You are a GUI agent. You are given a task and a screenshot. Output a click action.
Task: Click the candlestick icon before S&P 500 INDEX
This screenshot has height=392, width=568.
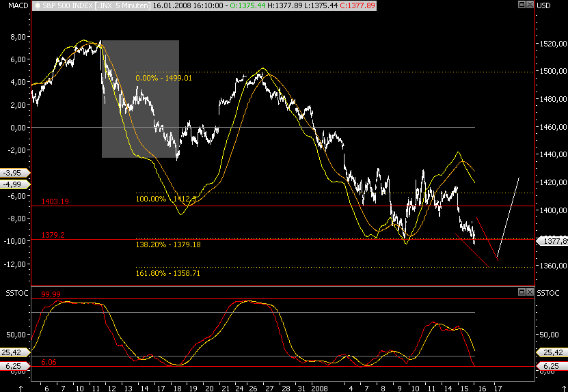pos(38,5)
